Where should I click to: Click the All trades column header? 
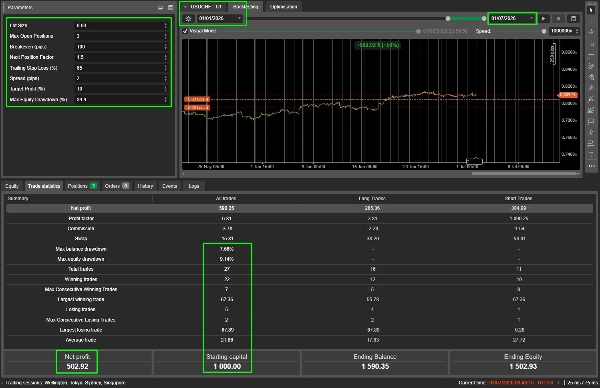(x=226, y=198)
